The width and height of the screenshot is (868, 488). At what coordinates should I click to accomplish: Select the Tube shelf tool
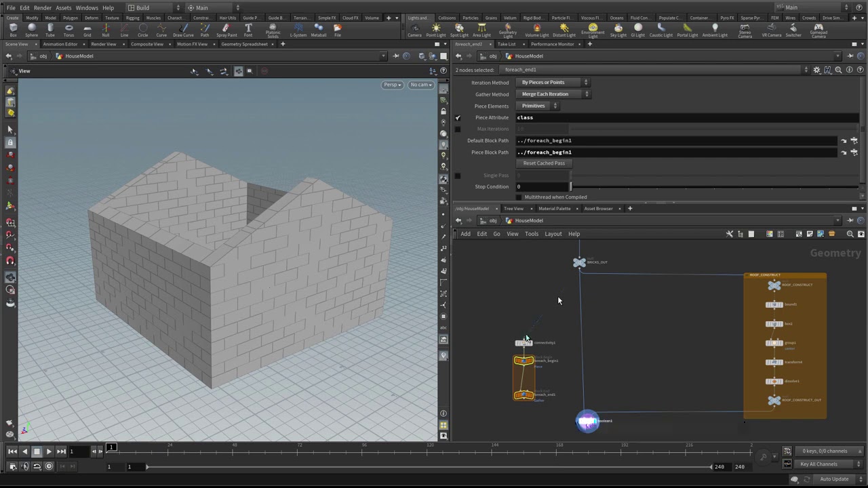point(50,30)
